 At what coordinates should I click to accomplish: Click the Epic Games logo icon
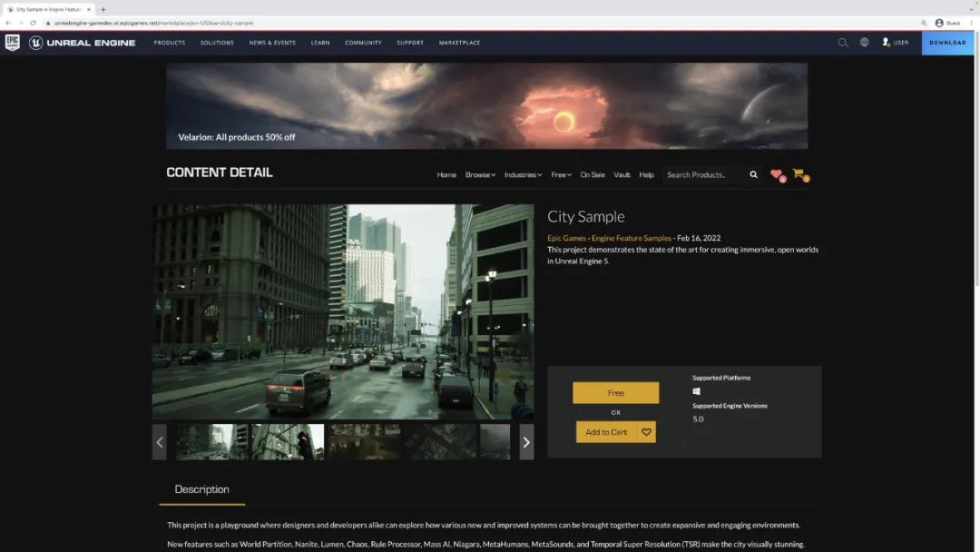pos(13,43)
